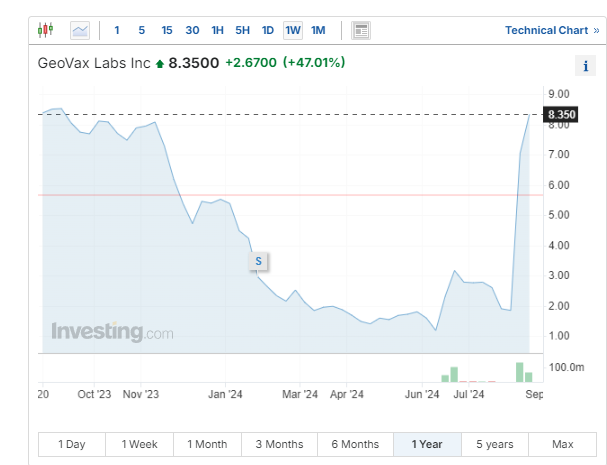The width and height of the screenshot is (607, 465).
Task: Click the tallest green volume bar near Sep
Action: tap(520, 372)
